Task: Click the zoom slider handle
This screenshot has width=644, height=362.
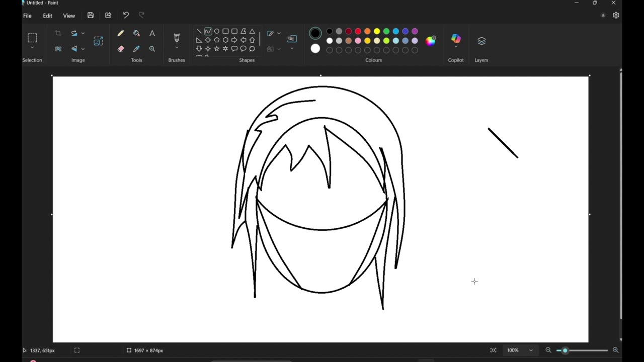Action: [565, 350]
